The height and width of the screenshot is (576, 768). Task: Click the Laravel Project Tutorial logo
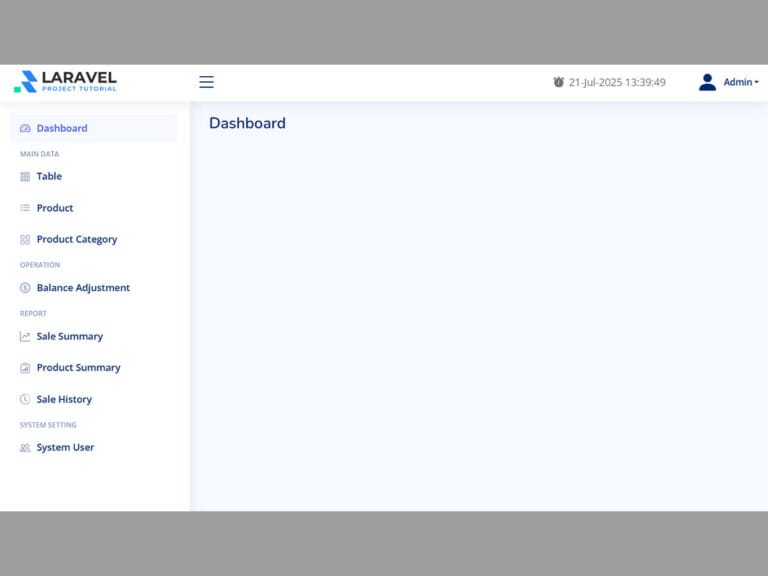click(x=66, y=82)
